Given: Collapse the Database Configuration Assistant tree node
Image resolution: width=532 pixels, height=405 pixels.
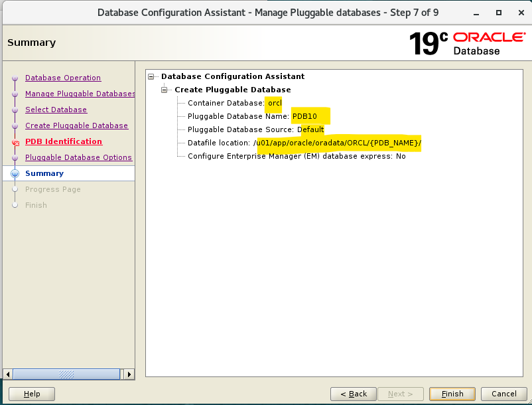Looking at the screenshot, I should (x=151, y=77).
